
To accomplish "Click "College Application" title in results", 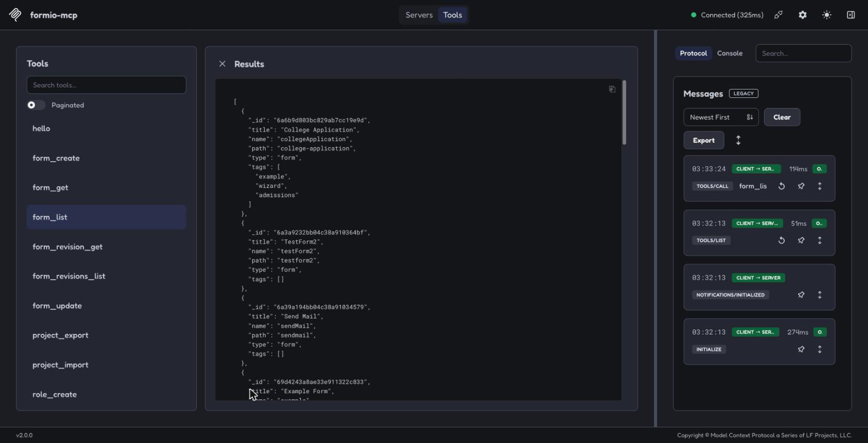I will click(320, 130).
